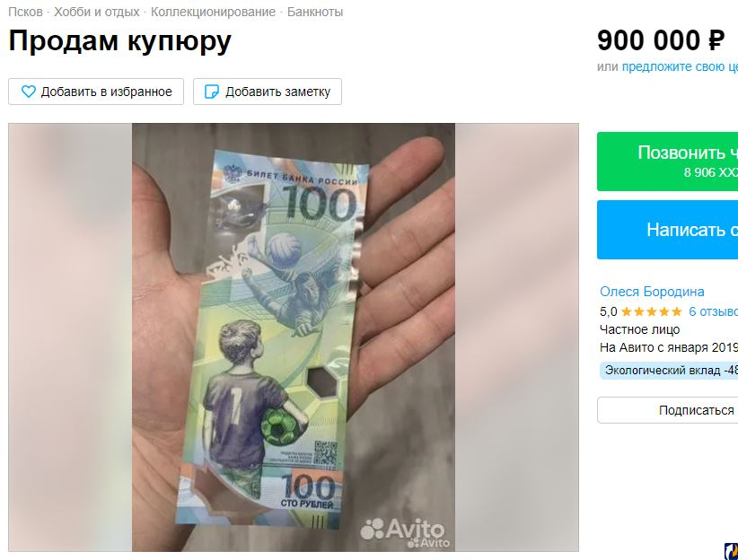
Task: Open the 6 отзывов reviews link
Action: pos(713,311)
